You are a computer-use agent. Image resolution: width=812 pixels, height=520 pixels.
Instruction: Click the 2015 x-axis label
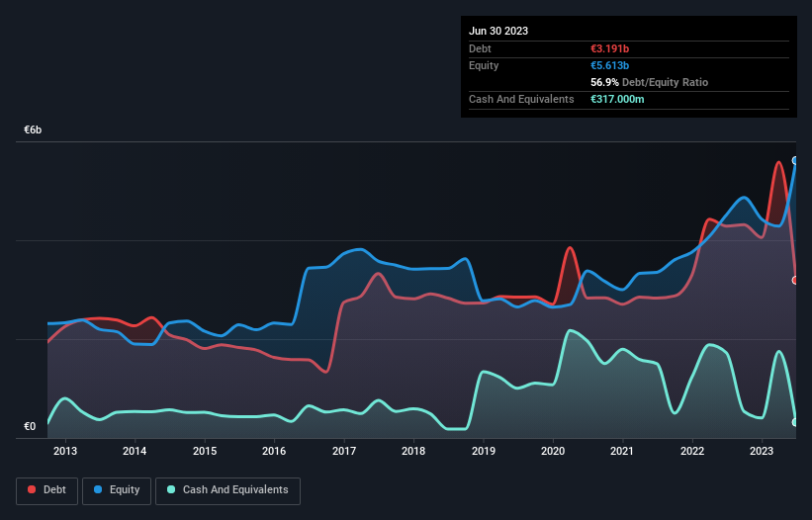point(205,451)
